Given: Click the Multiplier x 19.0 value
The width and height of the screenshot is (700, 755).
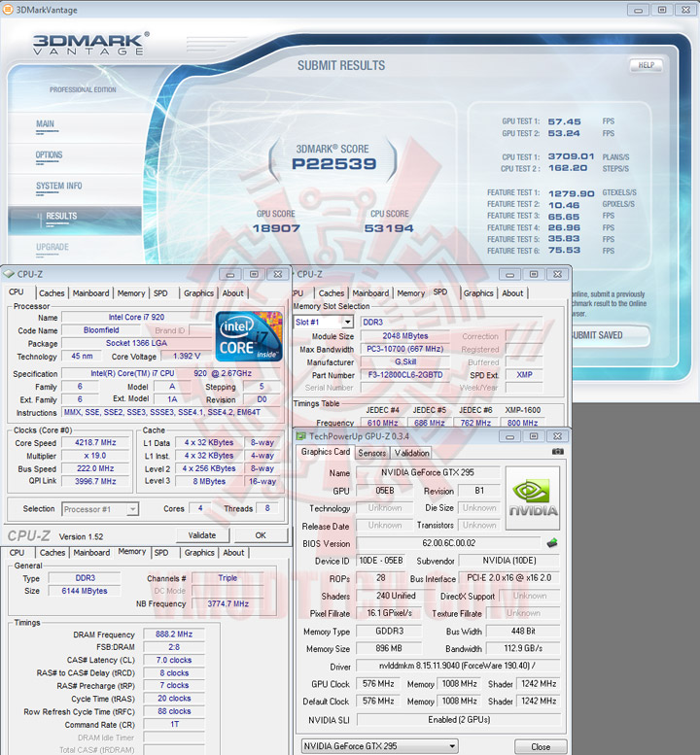Looking at the screenshot, I should 95,456.
